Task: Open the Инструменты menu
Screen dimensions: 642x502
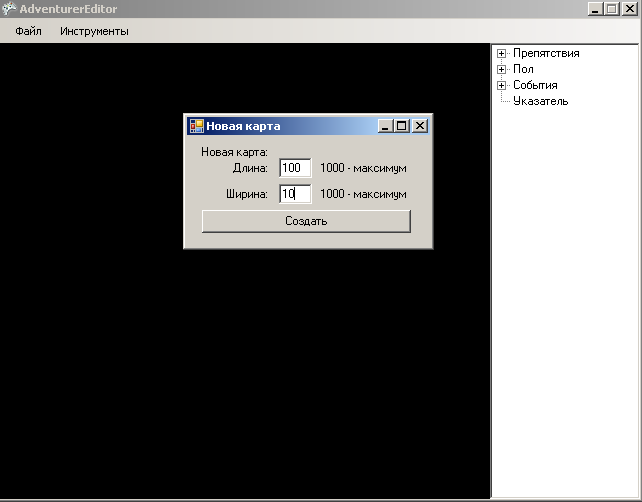Action: click(x=94, y=31)
